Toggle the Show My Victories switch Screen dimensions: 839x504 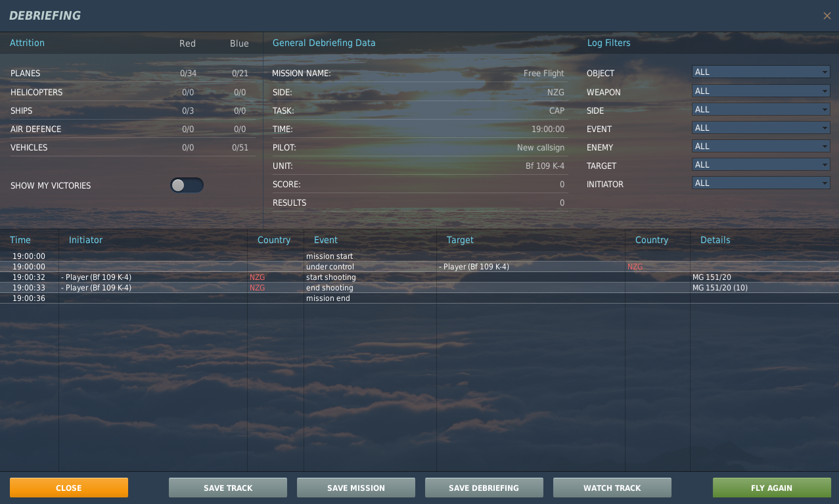tap(187, 185)
